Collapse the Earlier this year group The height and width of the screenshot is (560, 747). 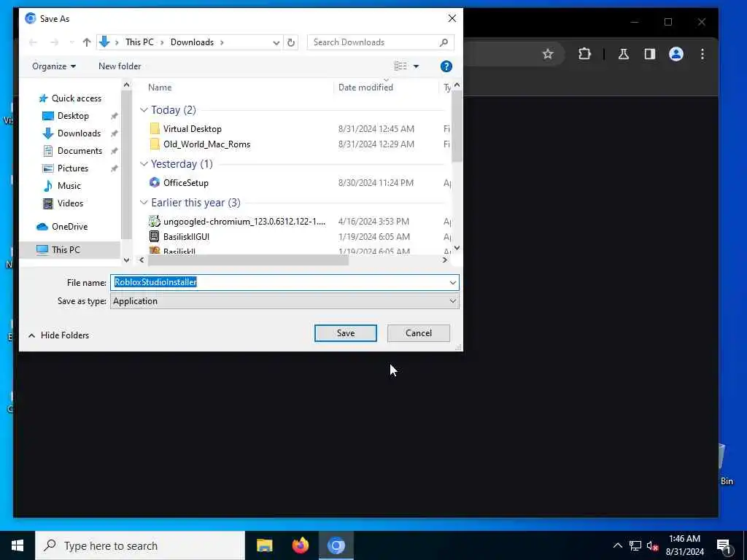coord(144,203)
